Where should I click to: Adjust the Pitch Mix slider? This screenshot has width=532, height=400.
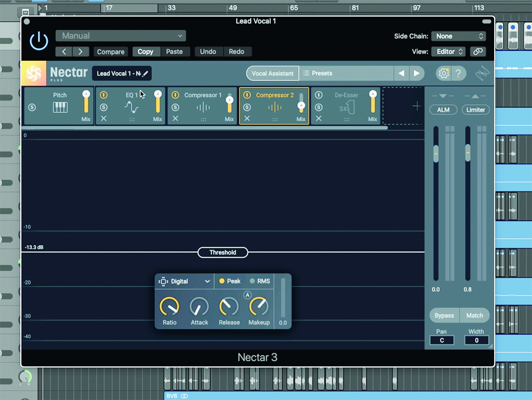pos(86,102)
